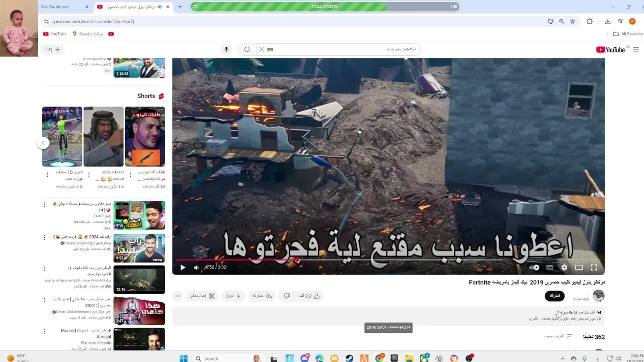This screenshot has height=362, width=644.
Task: Toggle subtitles in the video player
Action: tap(549, 267)
